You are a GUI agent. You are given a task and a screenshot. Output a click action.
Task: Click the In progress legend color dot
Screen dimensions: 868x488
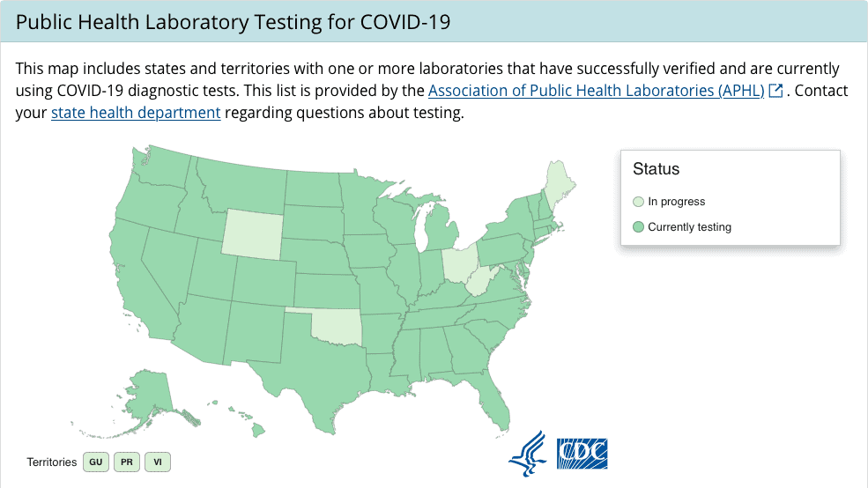click(639, 202)
